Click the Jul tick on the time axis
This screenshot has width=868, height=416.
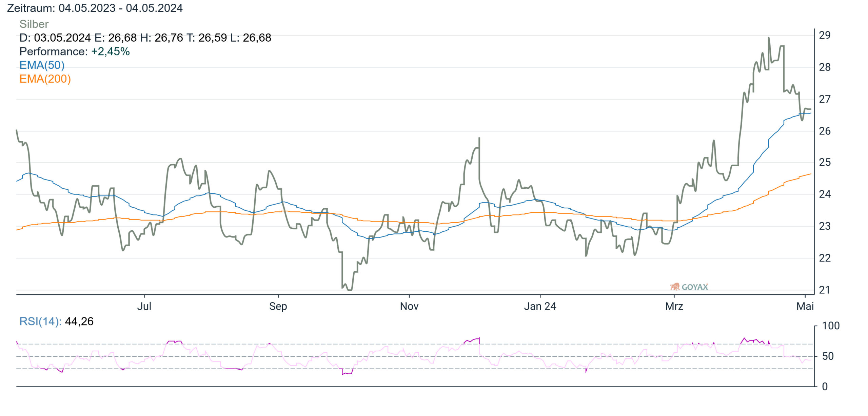coord(144,306)
